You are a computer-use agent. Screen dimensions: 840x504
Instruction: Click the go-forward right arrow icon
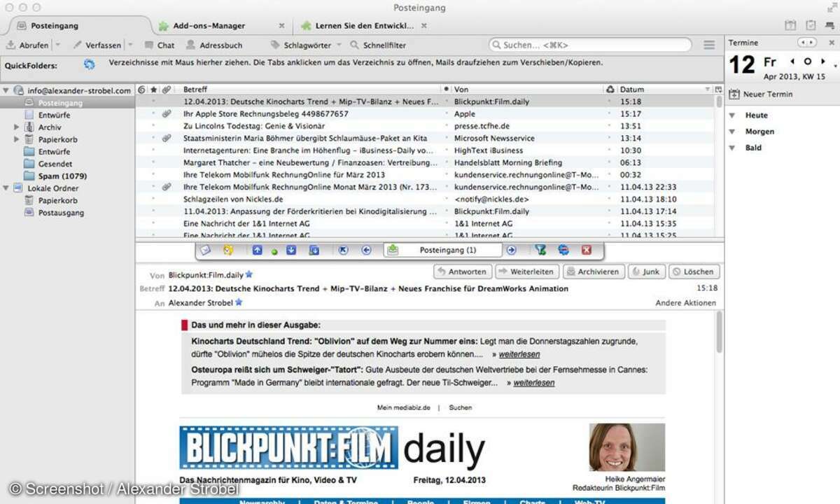click(x=512, y=250)
